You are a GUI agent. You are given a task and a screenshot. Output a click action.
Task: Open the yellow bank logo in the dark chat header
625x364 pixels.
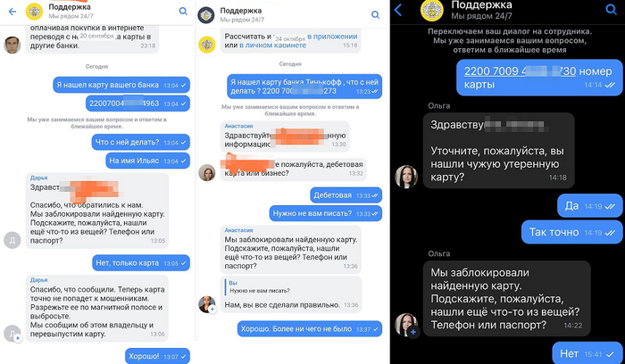(432, 10)
